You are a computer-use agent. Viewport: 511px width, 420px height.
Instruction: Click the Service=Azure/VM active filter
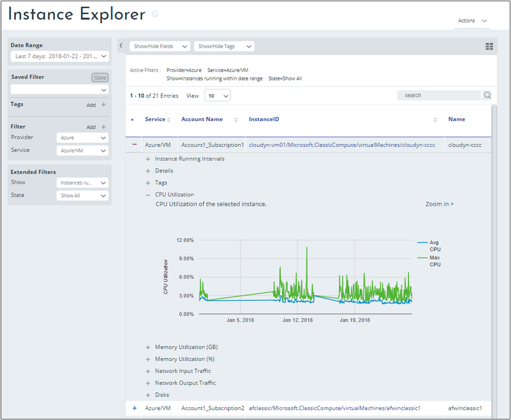click(x=228, y=70)
